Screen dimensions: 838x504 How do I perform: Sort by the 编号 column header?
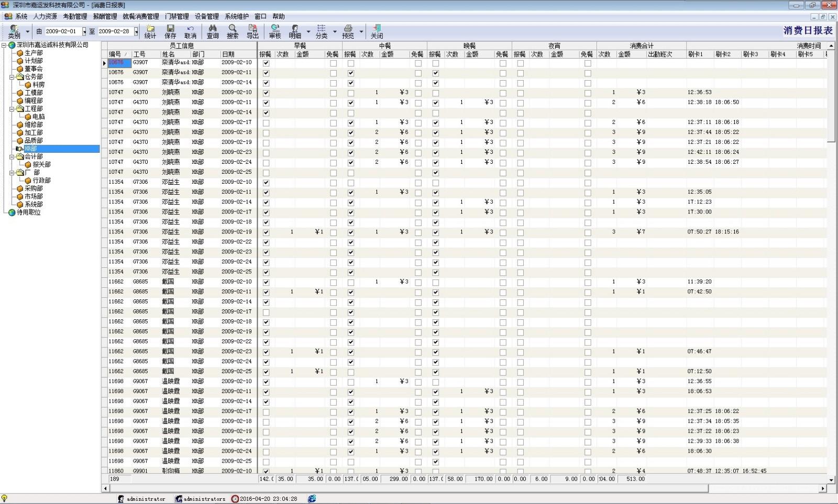click(119, 54)
